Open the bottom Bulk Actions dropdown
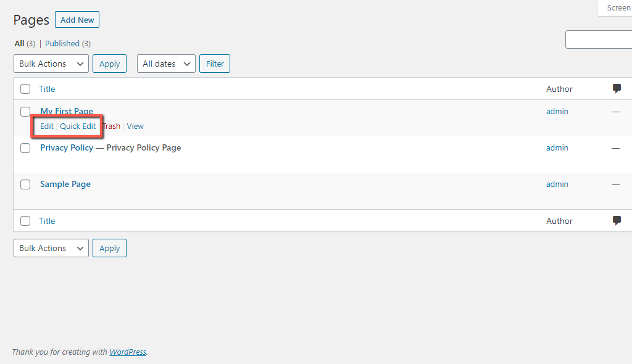Viewport: 632px width, 364px height. click(x=51, y=248)
